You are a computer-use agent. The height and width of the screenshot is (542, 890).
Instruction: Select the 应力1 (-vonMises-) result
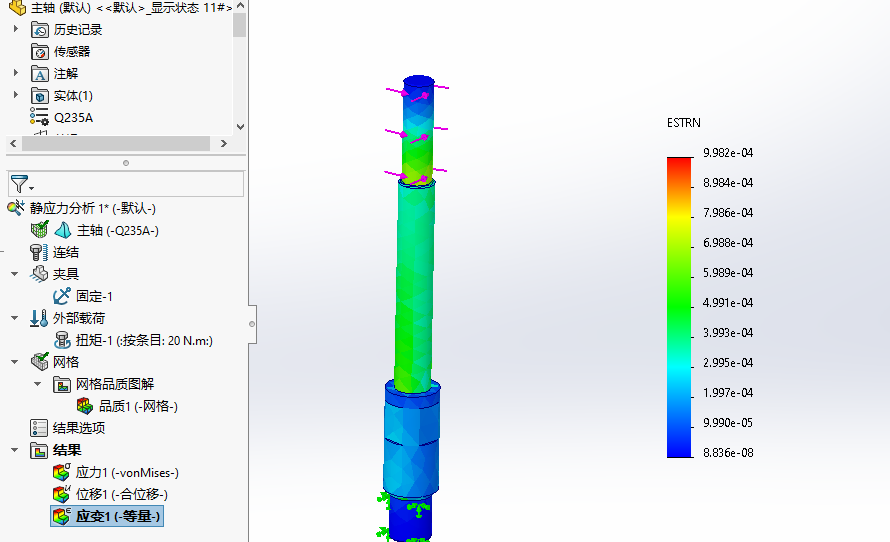click(x=127, y=472)
